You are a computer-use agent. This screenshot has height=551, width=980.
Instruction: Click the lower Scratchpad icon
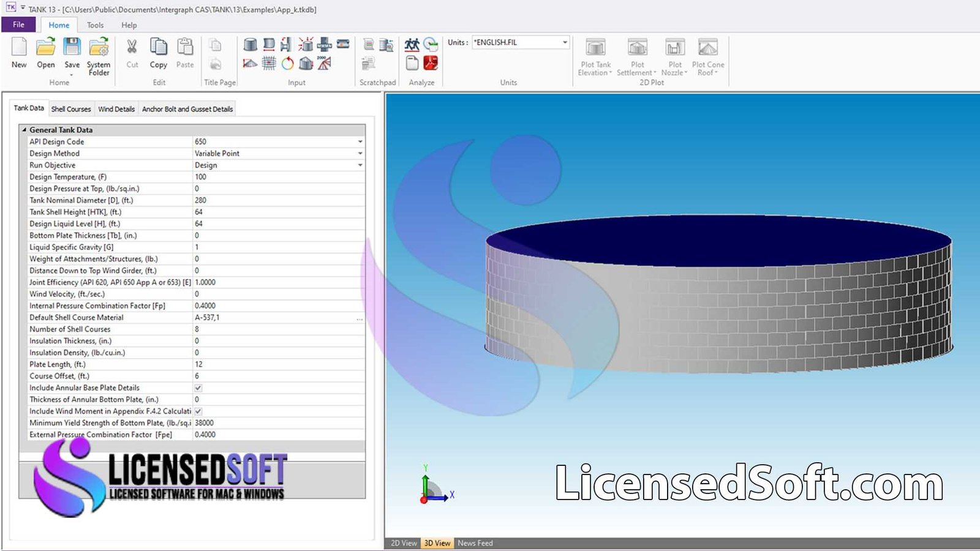[368, 63]
